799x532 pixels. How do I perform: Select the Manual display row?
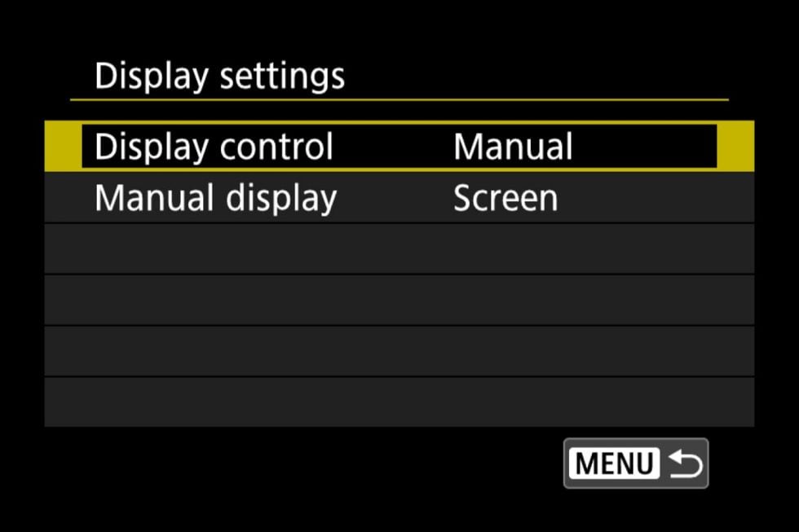click(399, 197)
